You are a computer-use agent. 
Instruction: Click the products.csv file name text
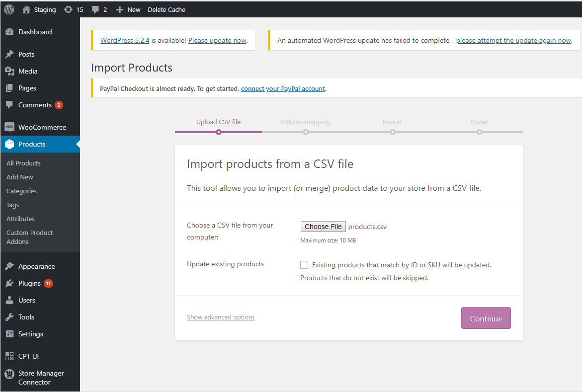click(x=367, y=227)
